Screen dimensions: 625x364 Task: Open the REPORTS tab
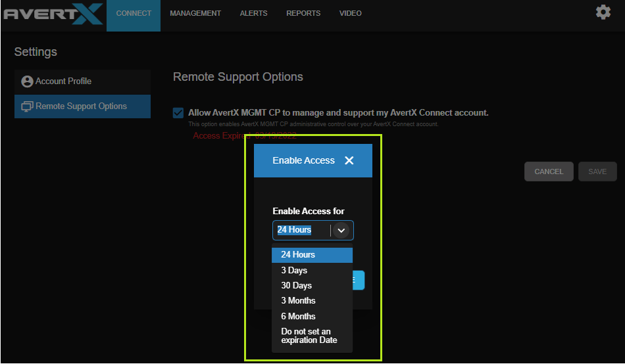303,14
